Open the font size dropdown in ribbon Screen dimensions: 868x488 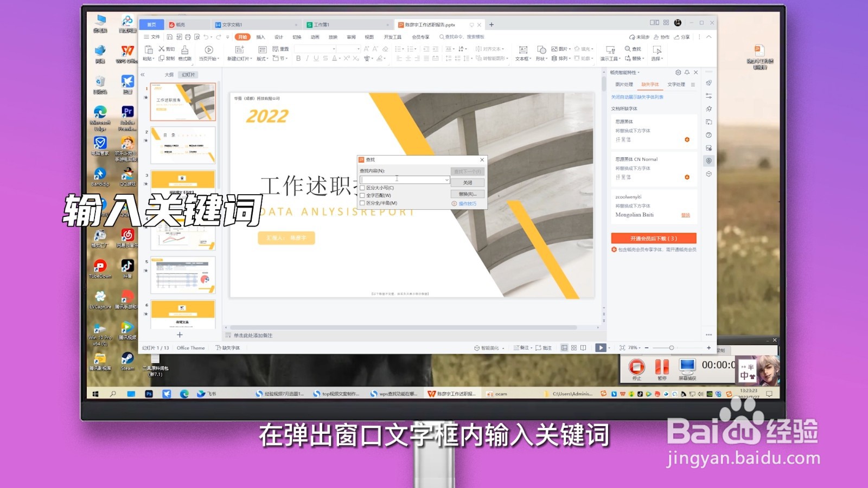coord(359,49)
